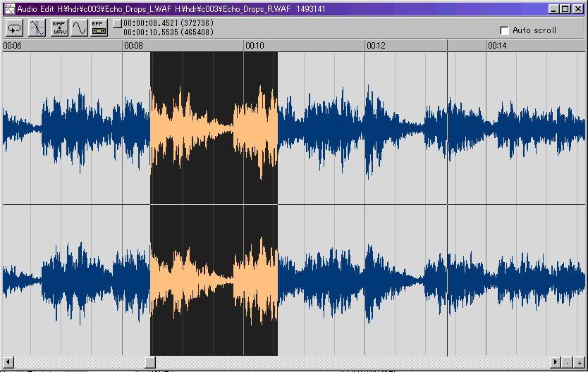
Task: Click the zoom in plus button
Action: 580,362
